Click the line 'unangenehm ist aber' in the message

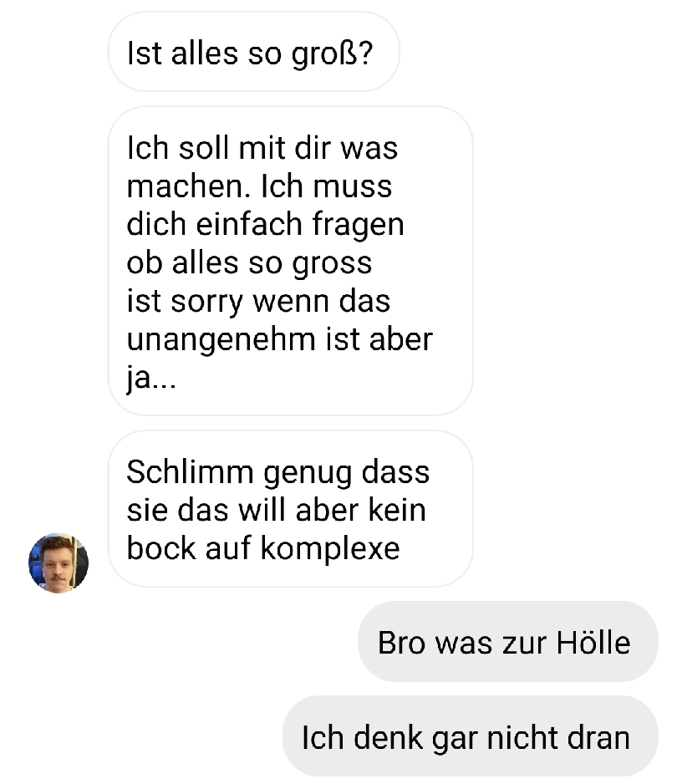pyautogui.click(x=279, y=339)
